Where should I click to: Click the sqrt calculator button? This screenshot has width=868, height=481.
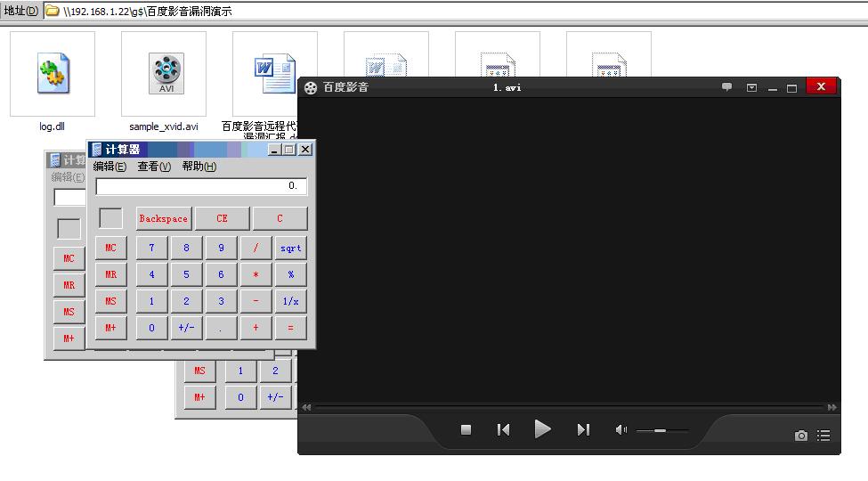(x=290, y=248)
